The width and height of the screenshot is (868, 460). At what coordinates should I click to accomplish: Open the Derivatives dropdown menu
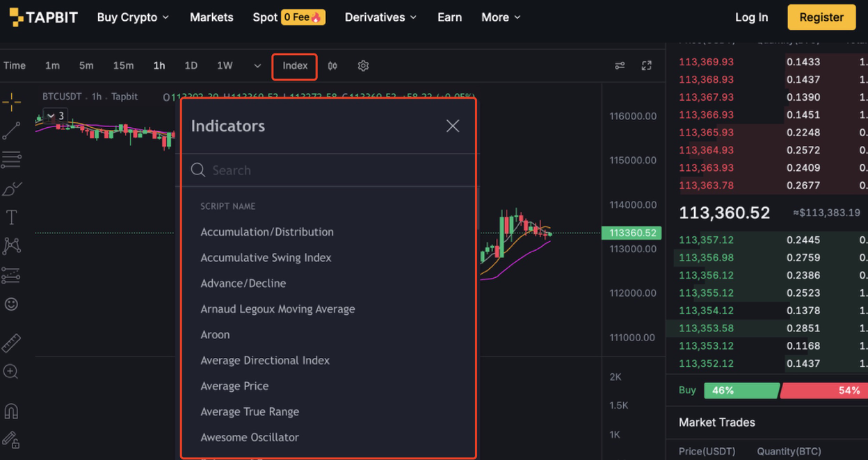click(x=380, y=17)
